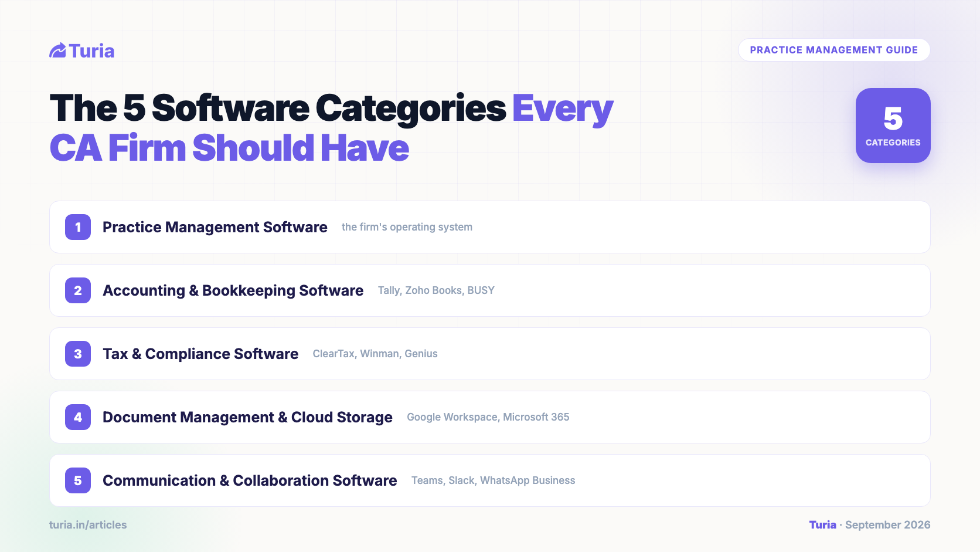Click the number 3 badge
Image resolution: width=980 pixels, height=552 pixels.
tap(78, 354)
